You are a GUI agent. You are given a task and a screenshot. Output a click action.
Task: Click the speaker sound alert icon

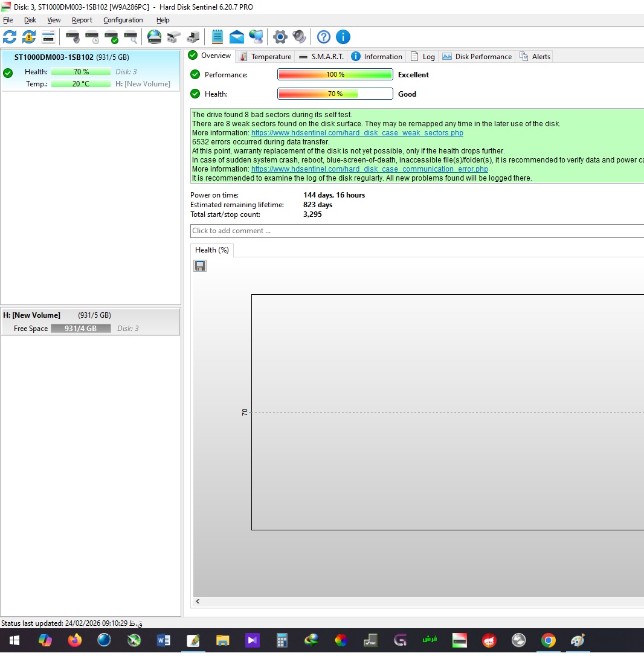(299, 37)
